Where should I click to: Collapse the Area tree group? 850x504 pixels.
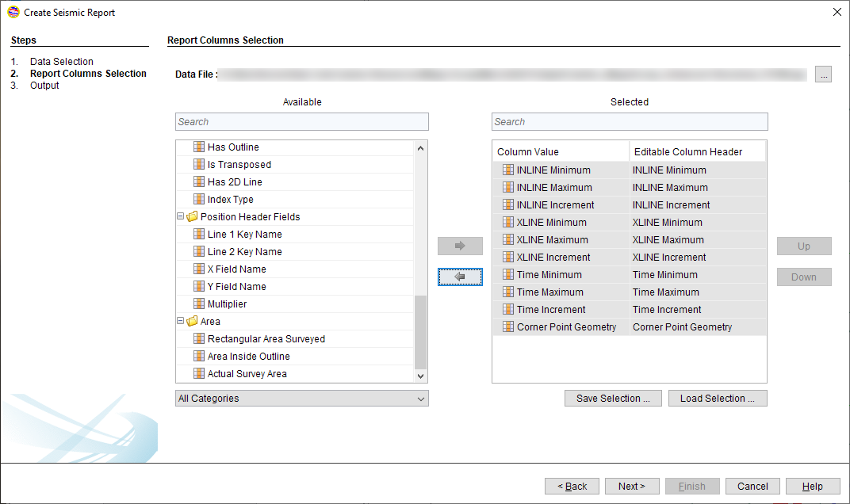coord(181,321)
